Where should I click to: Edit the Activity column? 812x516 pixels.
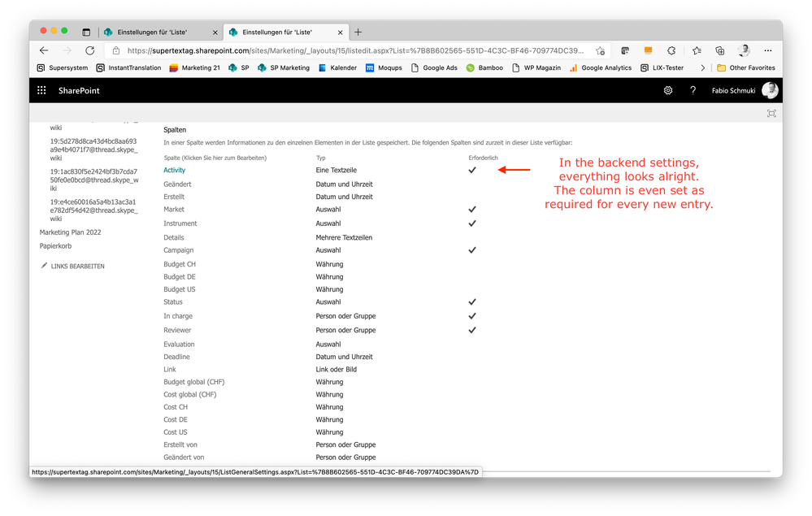(175, 171)
